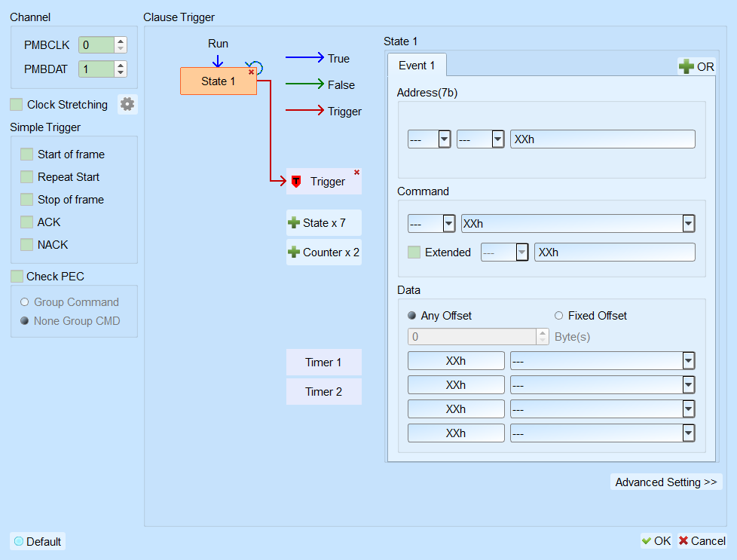Click the red Trigger T icon
Image resolution: width=737 pixels, height=560 pixels.
pyautogui.click(x=296, y=182)
